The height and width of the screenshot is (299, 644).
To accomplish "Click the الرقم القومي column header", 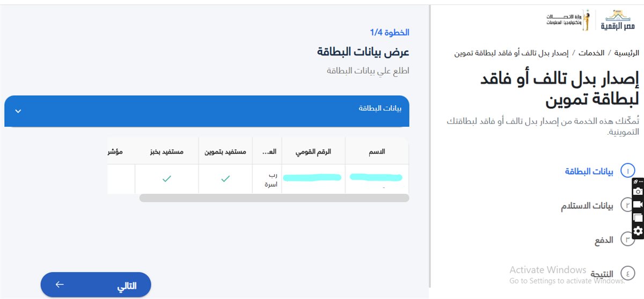I will [313, 152].
